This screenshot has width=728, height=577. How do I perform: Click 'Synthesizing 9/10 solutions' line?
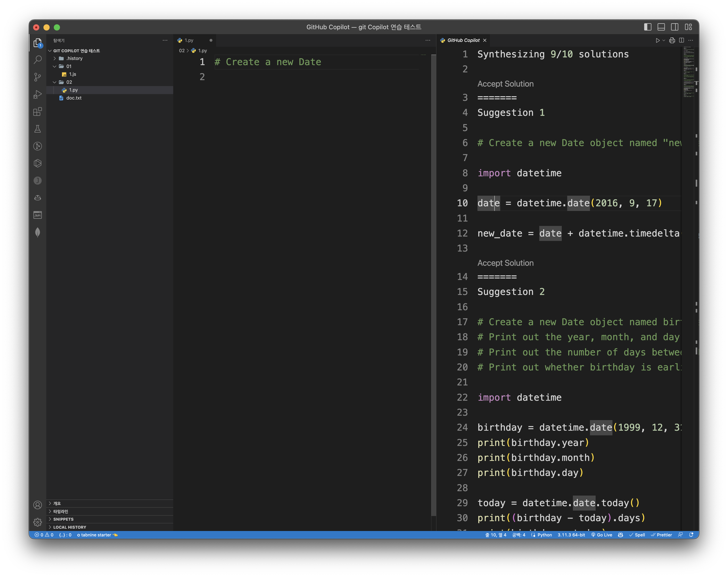(x=553, y=54)
